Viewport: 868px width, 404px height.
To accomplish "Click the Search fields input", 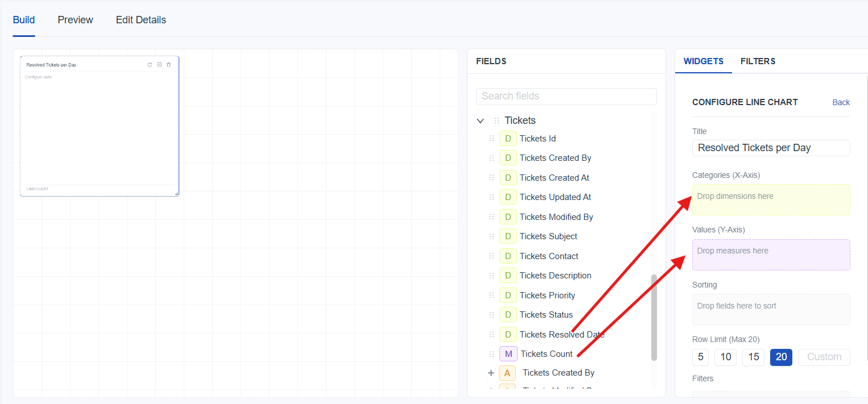I will pos(566,96).
